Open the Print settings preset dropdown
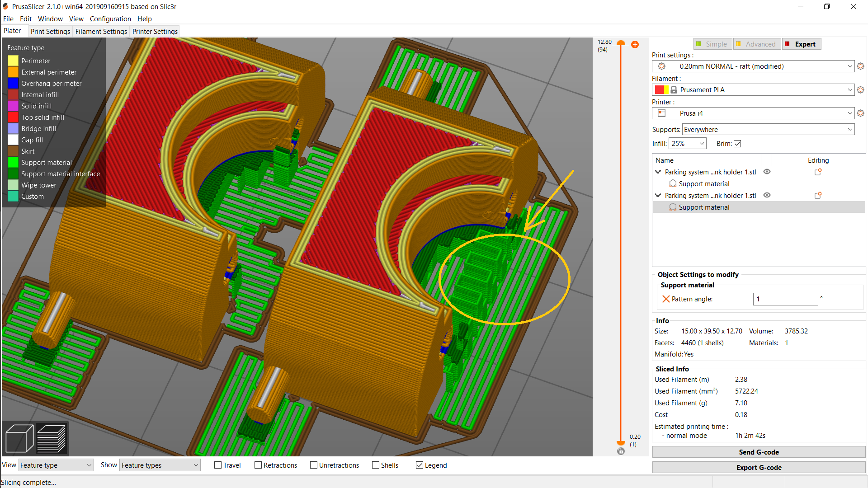Image resolution: width=868 pixels, height=488 pixels. tap(753, 66)
